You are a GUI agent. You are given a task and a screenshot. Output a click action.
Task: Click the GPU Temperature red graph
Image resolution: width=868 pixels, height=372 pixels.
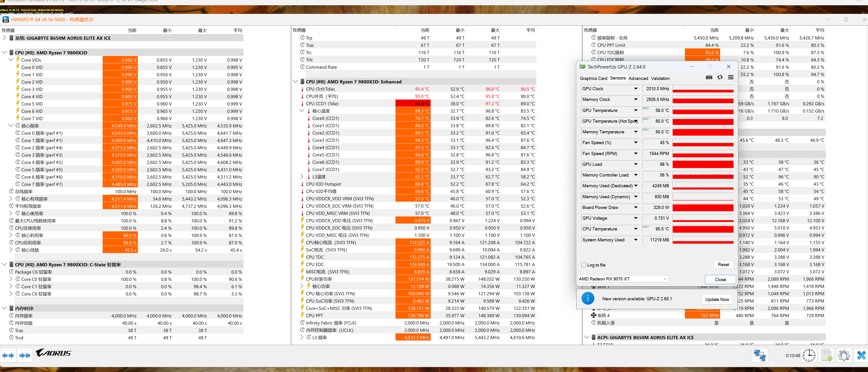coord(703,111)
